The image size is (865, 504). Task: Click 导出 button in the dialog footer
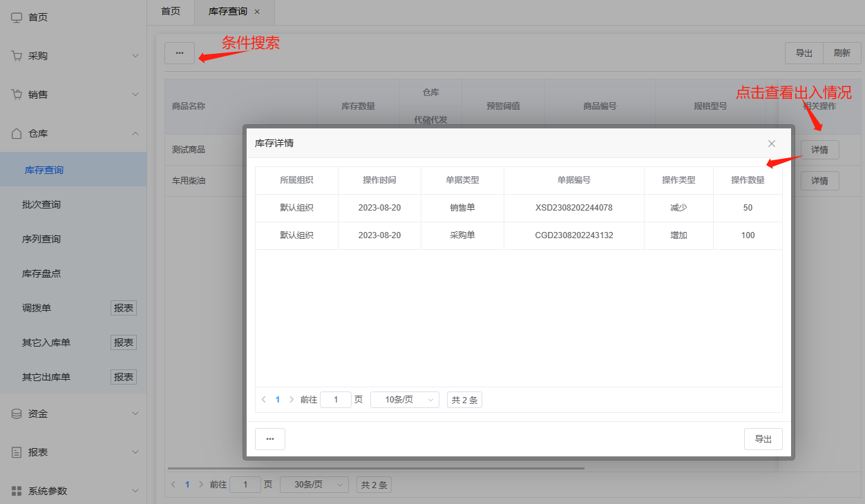(x=763, y=439)
